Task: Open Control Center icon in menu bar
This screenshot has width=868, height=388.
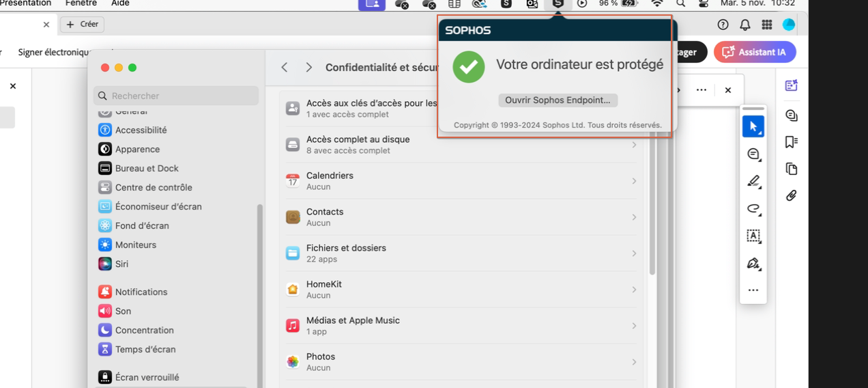Action: [703, 3]
